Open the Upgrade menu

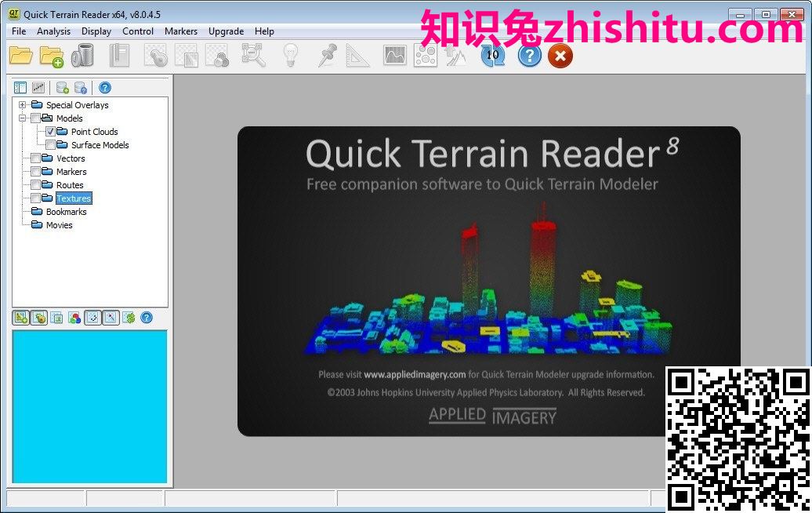click(226, 31)
